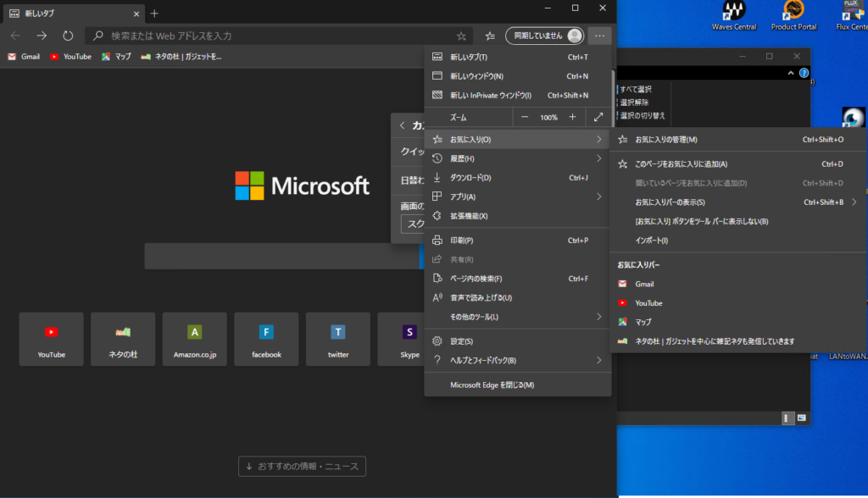Click 選択解除 in background window

click(x=633, y=102)
